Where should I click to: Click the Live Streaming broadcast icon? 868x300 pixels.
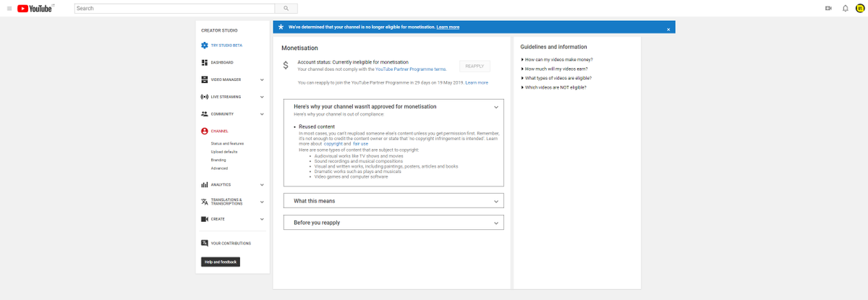pyautogui.click(x=205, y=97)
